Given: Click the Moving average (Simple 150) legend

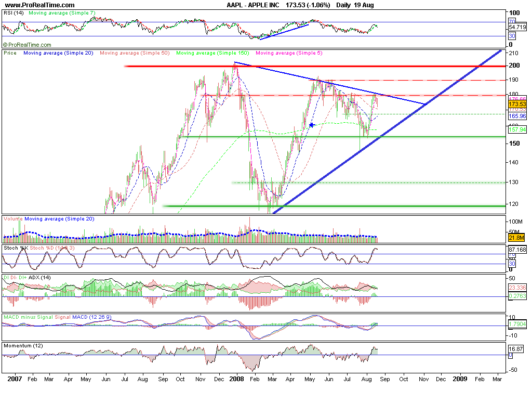Looking at the screenshot, I should 212,53.
